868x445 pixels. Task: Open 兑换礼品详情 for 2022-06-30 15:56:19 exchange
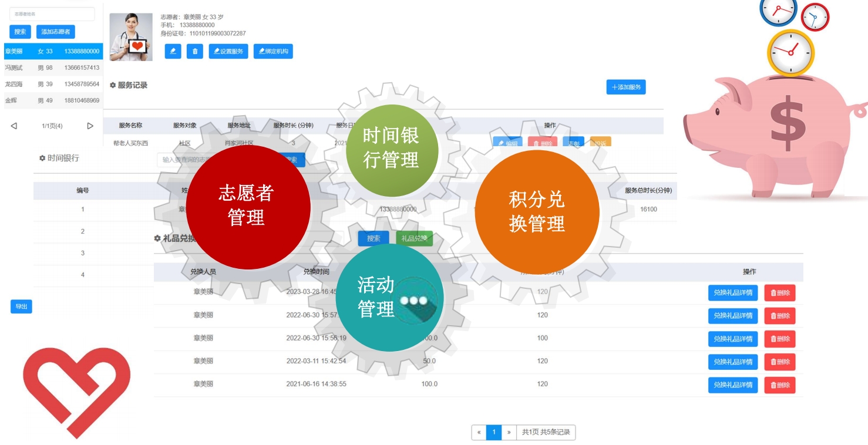[733, 339]
